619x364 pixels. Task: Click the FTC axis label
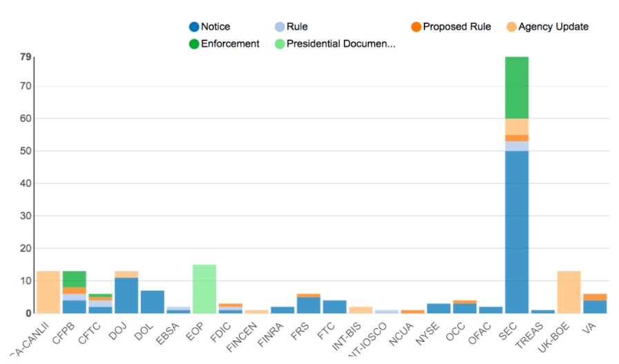pos(326,332)
